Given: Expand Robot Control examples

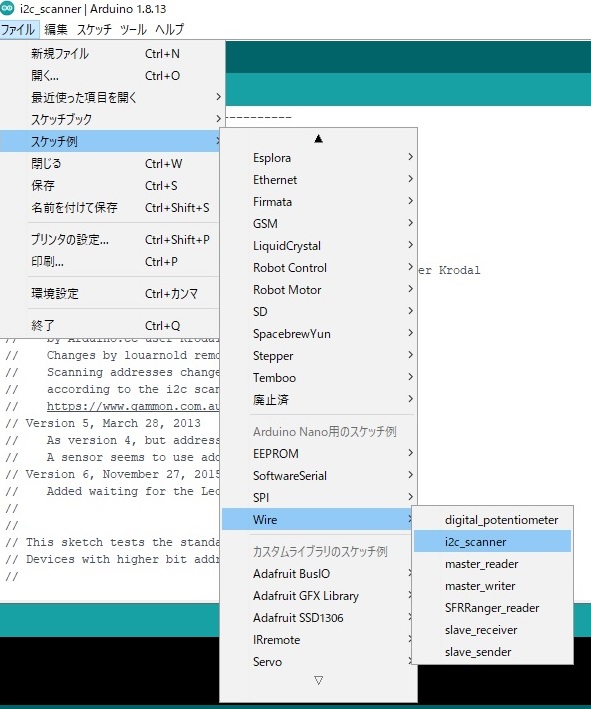Looking at the screenshot, I should pyautogui.click(x=318, y=268).
